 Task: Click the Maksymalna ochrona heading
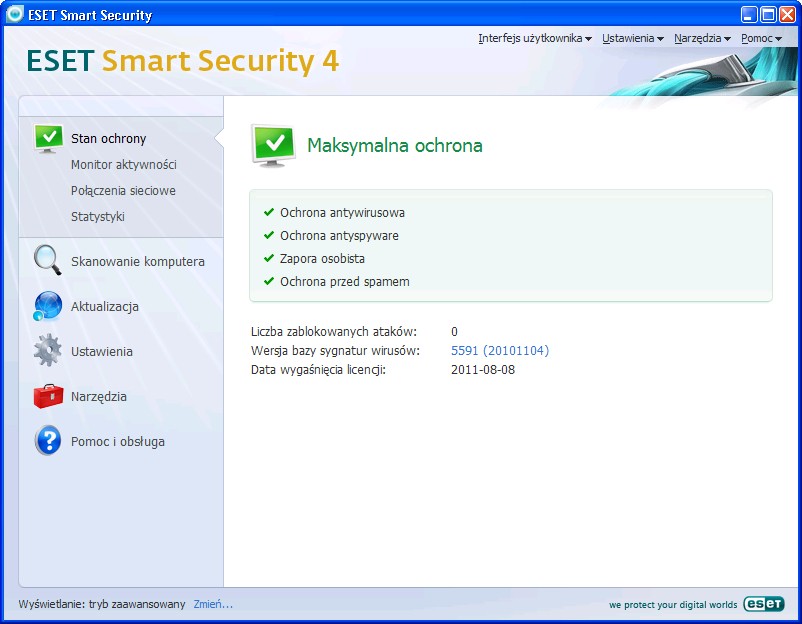pos(394,145)
